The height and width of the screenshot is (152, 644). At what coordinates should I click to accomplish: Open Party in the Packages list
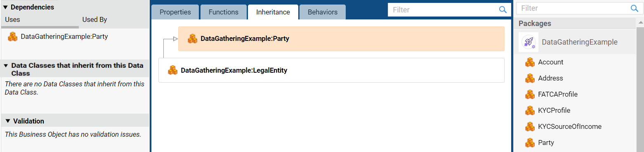click(546, 143)
